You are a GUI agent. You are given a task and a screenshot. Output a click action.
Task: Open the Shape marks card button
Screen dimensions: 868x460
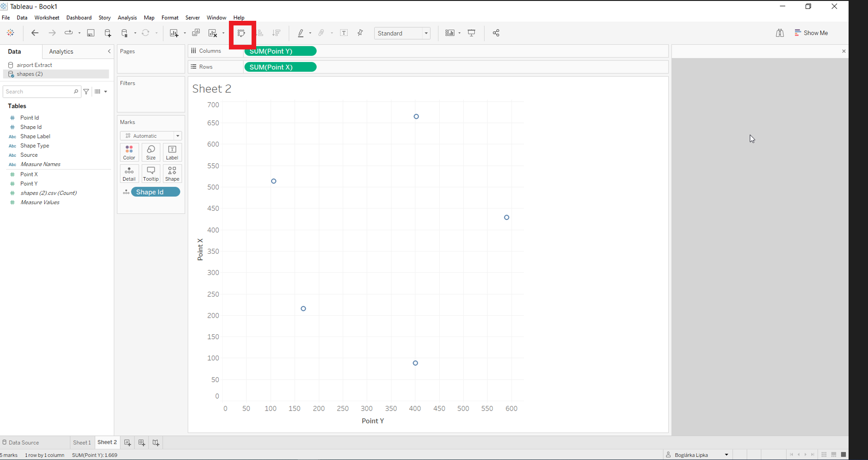[x=172, y=174]
